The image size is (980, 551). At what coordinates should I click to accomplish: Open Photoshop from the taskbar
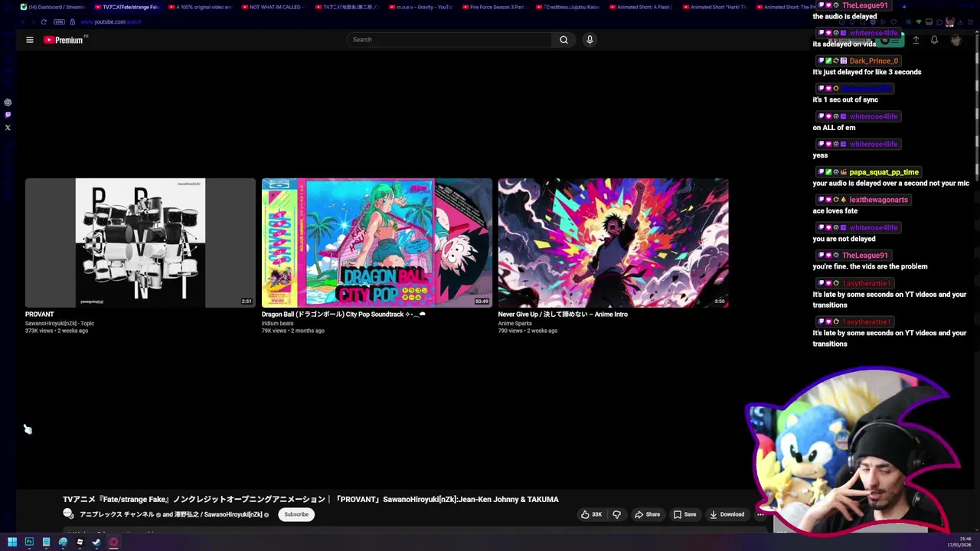point(29,542)
